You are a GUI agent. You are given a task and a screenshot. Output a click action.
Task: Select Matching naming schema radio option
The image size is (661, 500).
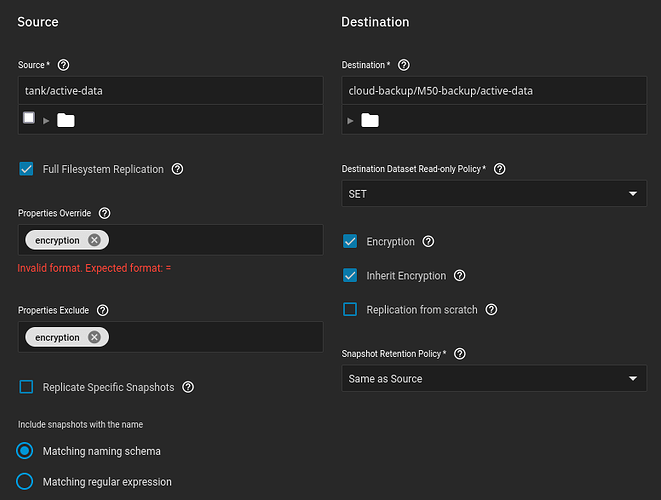pos(24,451)
